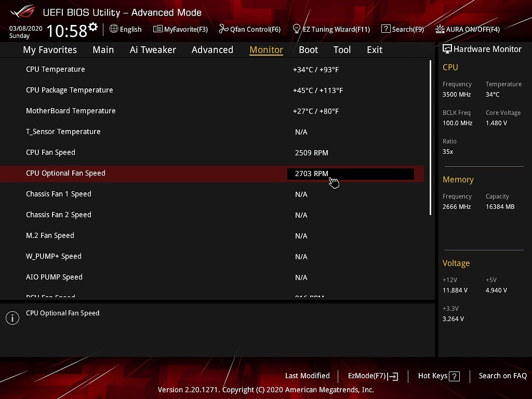
Task: Click the 03/08/2020 date
Action: coord(26,28)
